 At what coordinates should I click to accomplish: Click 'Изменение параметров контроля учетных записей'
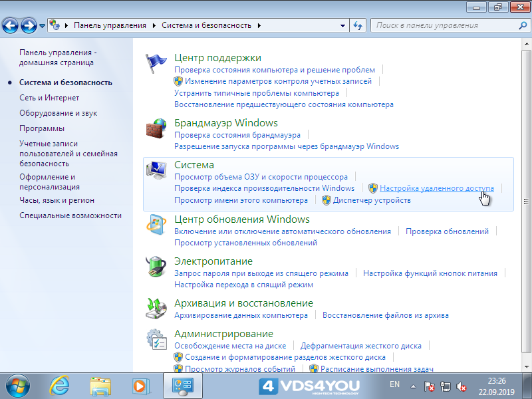(278, 81)
